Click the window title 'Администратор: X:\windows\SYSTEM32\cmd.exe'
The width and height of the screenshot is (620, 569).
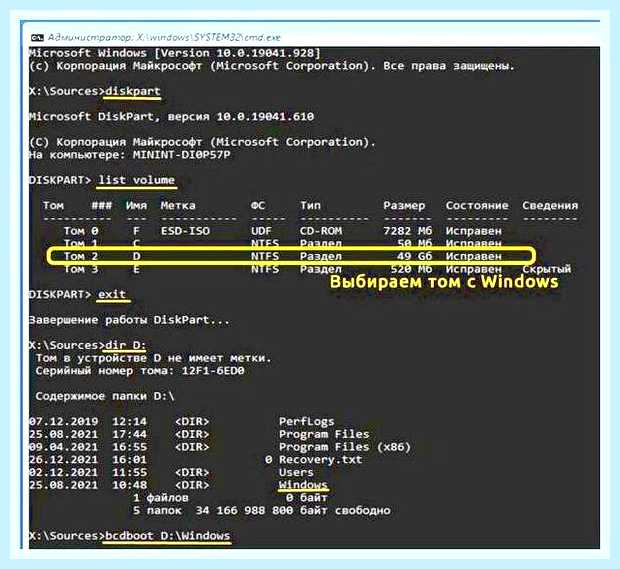[164, 38]
